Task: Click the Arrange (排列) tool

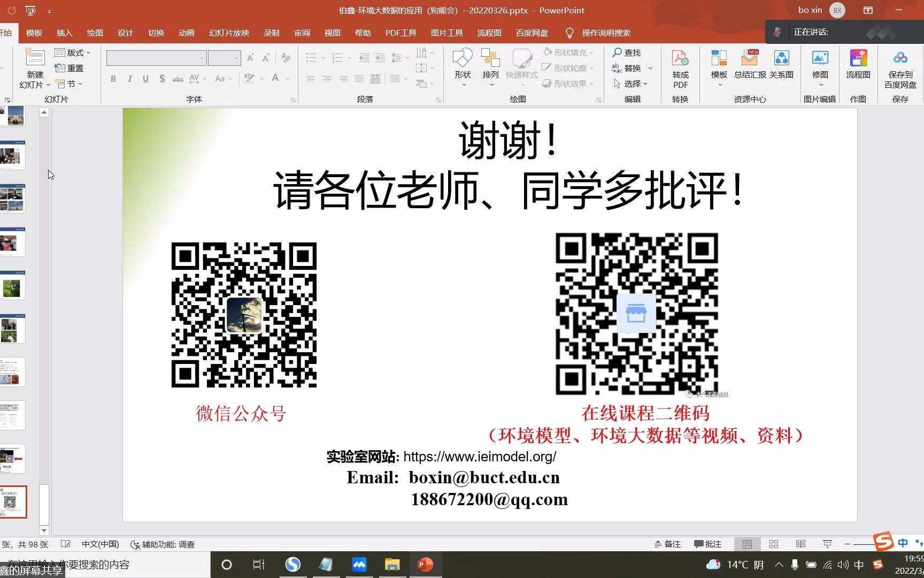Action: (490, 64)
